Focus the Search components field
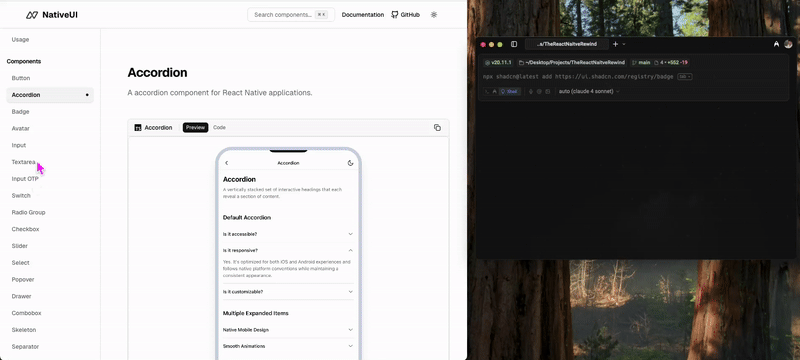 tap(291, 15)
